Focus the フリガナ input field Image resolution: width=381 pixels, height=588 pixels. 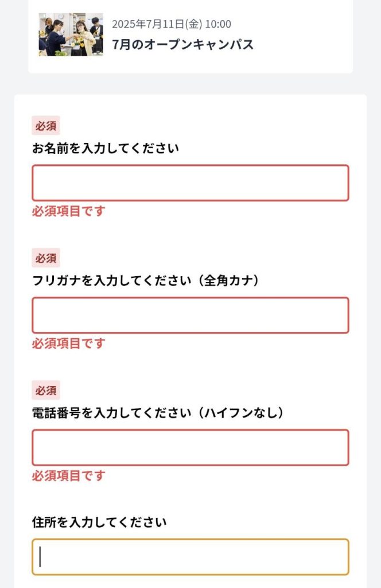click(190, 315)
